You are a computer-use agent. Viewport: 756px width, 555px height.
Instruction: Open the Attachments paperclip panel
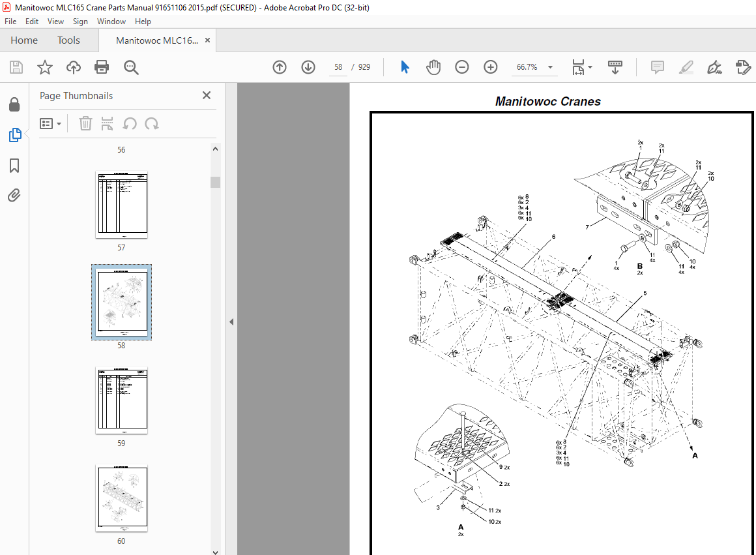14,196
